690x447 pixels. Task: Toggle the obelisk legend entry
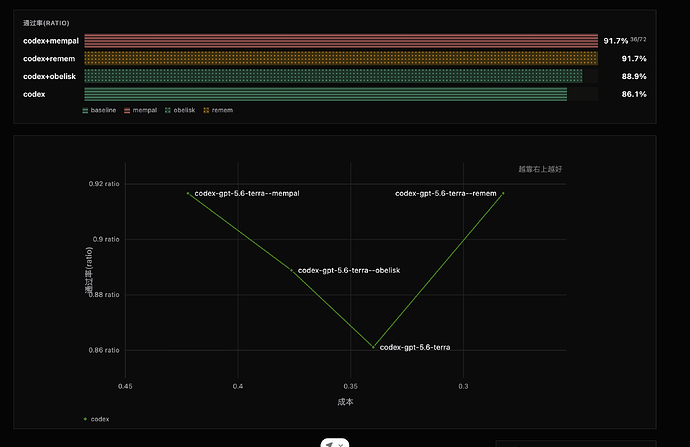click(x=180, y=110)
